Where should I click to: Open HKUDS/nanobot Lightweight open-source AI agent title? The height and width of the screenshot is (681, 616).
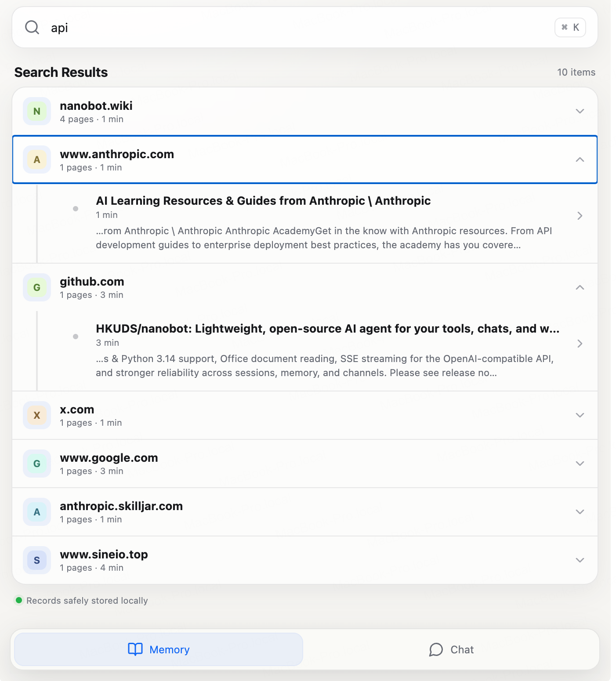point(328,329)
